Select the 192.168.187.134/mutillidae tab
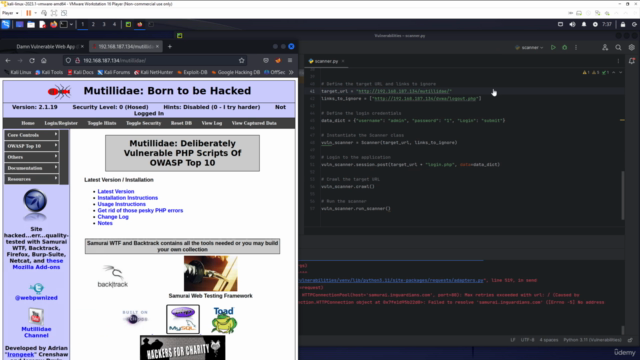The height and width of the screenshot is (360, 640). coord(126,47)
